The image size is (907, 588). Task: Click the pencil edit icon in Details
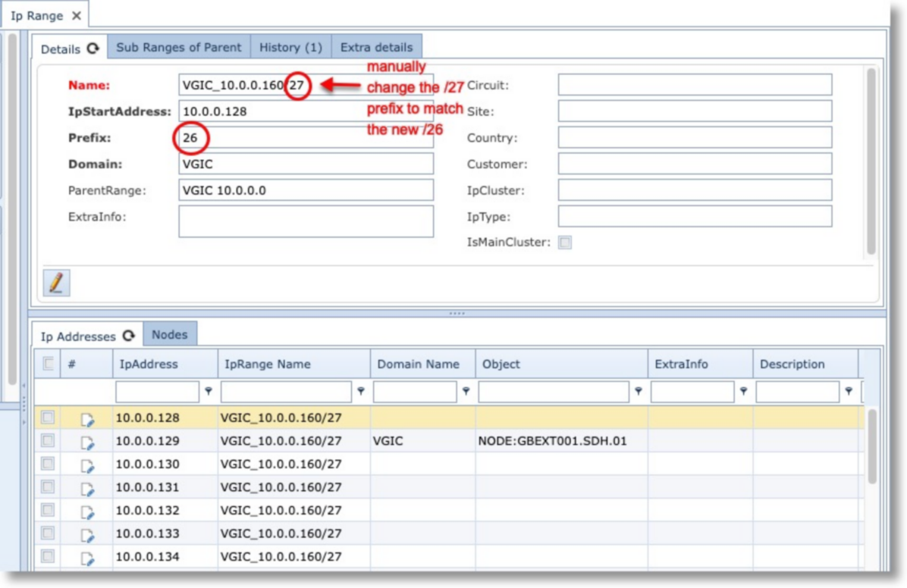click(55, 283)
